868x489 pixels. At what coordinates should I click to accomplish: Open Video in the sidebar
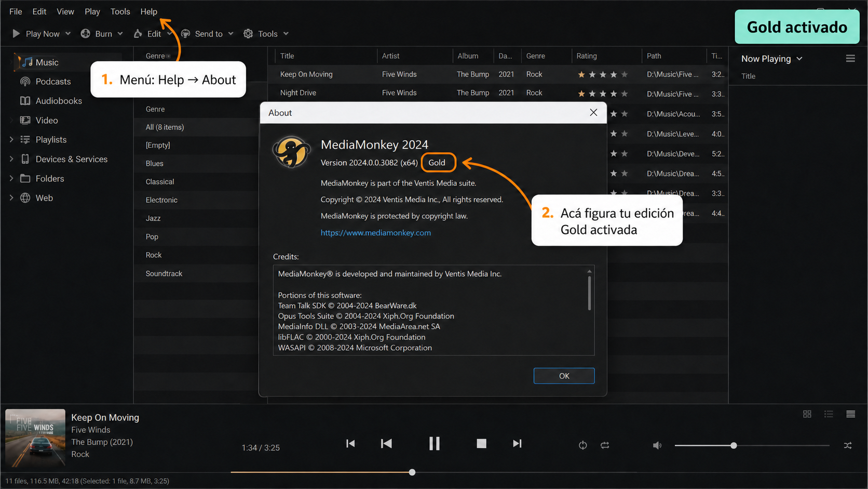coord(47,121)
